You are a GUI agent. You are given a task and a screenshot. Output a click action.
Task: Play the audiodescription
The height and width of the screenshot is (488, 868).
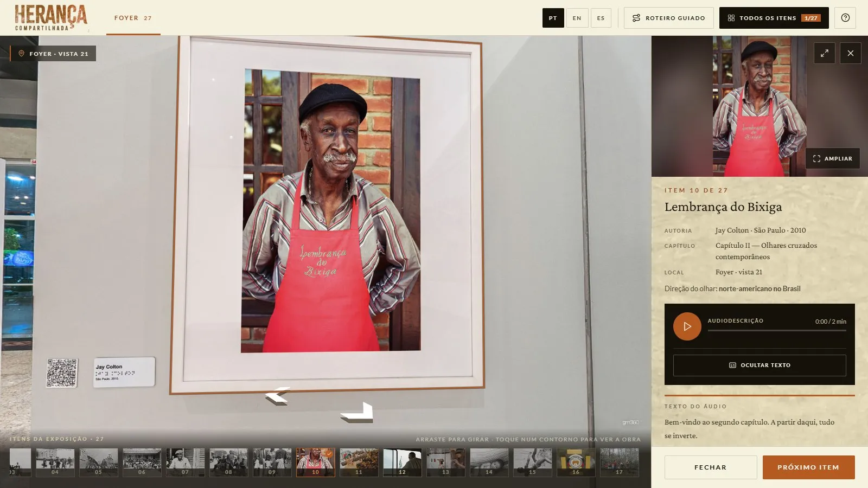point(687,326)
